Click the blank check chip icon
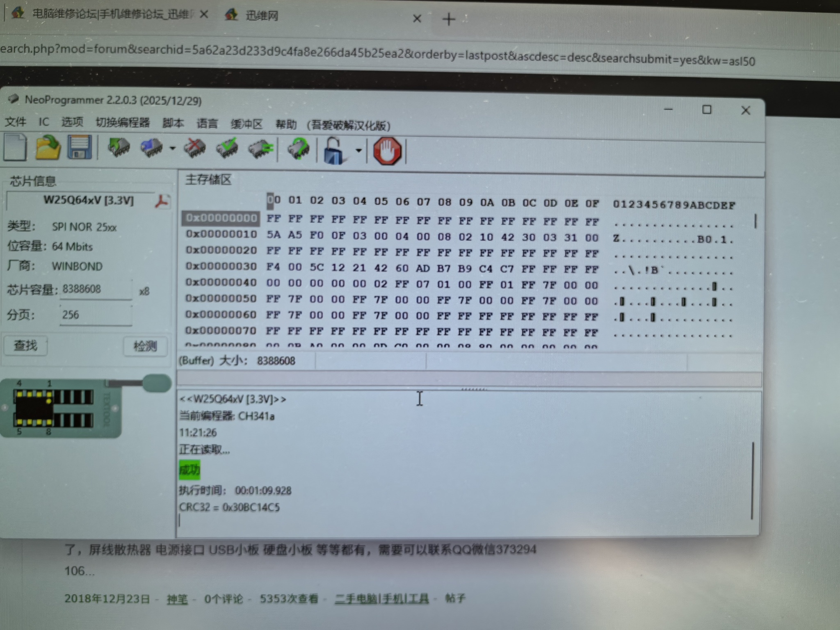This screenshot has width=840, height=630. point(260,149)
